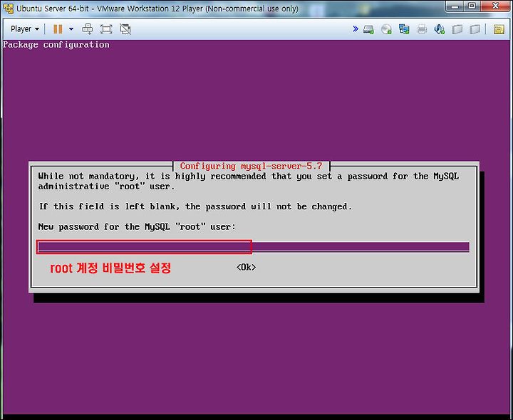Image resolution: width=513 pixels, height=420 pixels.
Task: Switch to Unity mode
Action: coord(125,29)
